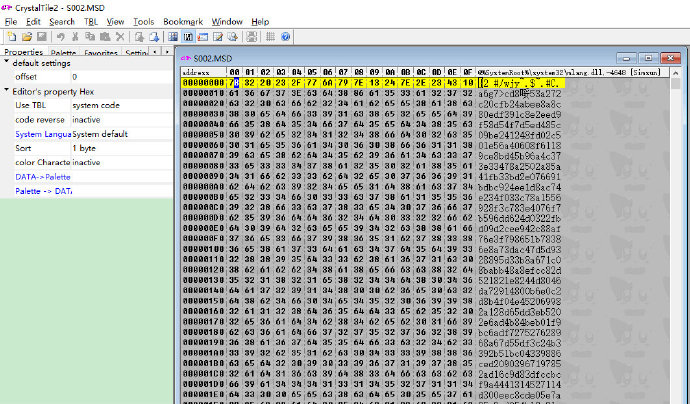Collapse the Editor's property Hex group
690x404 pixels.
7,91
